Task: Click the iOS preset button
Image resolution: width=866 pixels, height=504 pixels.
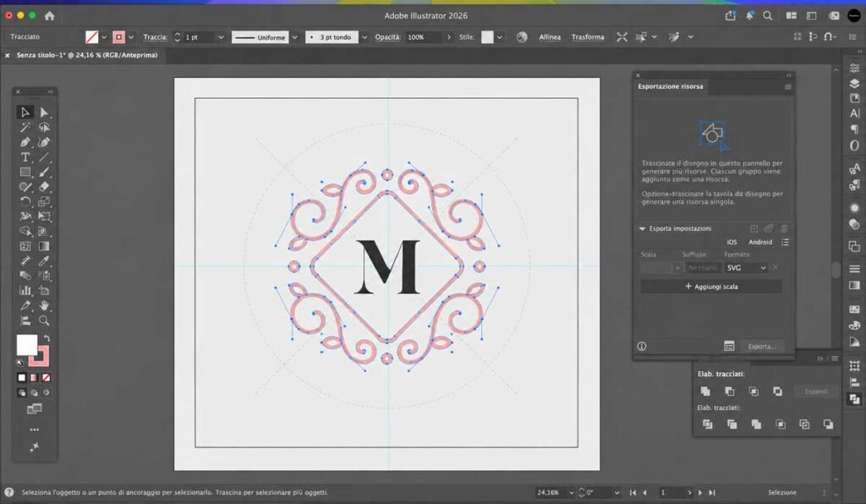Action: pyautogui.click(x=732, y=242)
